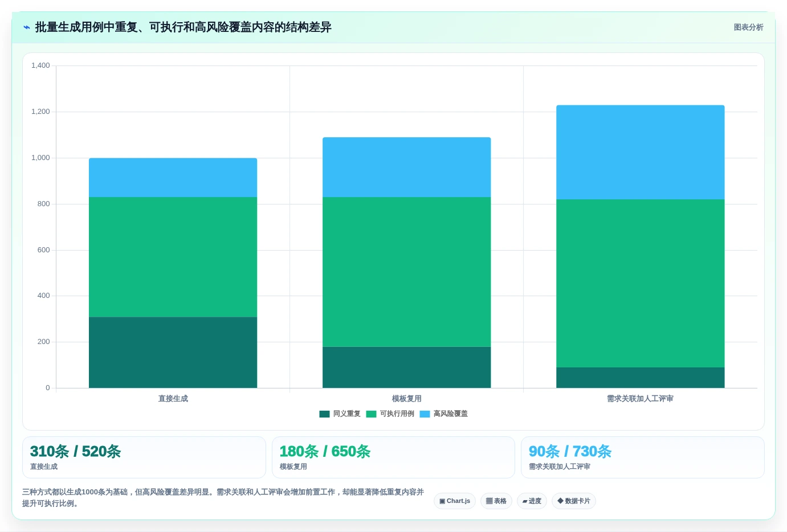Toggle the 高风险覆盖 legend item

point(444,414)
